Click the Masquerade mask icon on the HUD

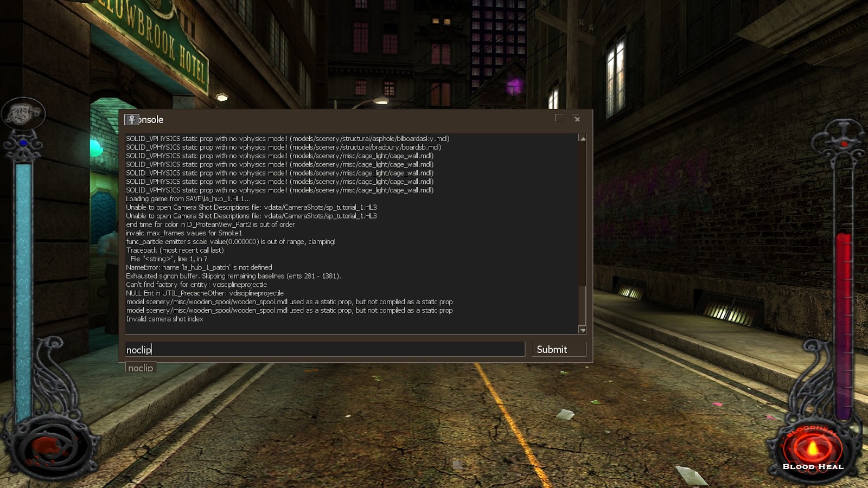(23, 113)
